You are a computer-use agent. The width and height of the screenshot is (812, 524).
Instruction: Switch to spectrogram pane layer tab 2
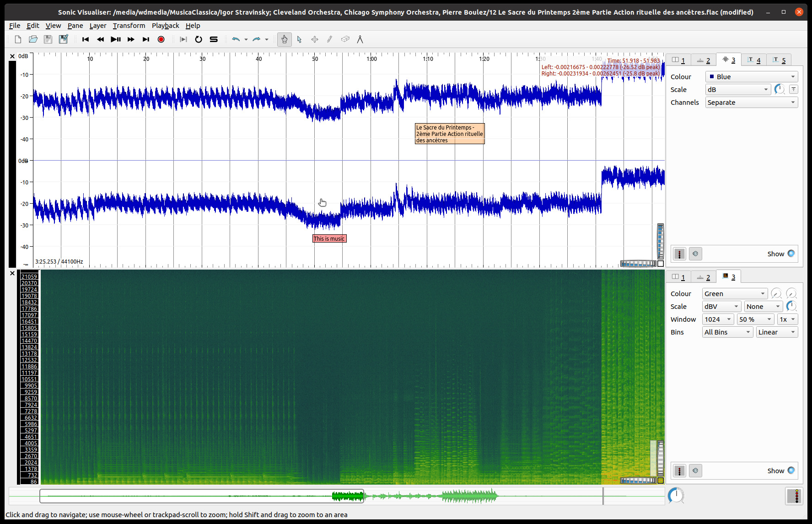[x=704, y=277]
